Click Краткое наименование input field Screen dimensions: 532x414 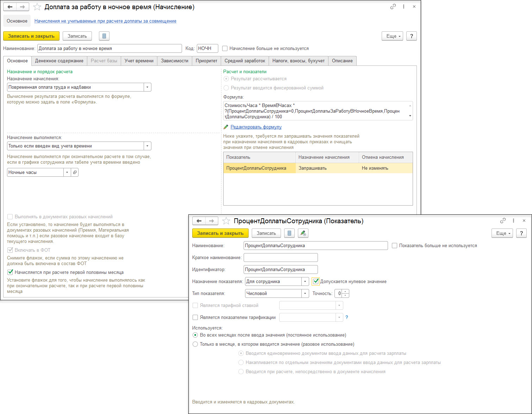click(281, 257)
